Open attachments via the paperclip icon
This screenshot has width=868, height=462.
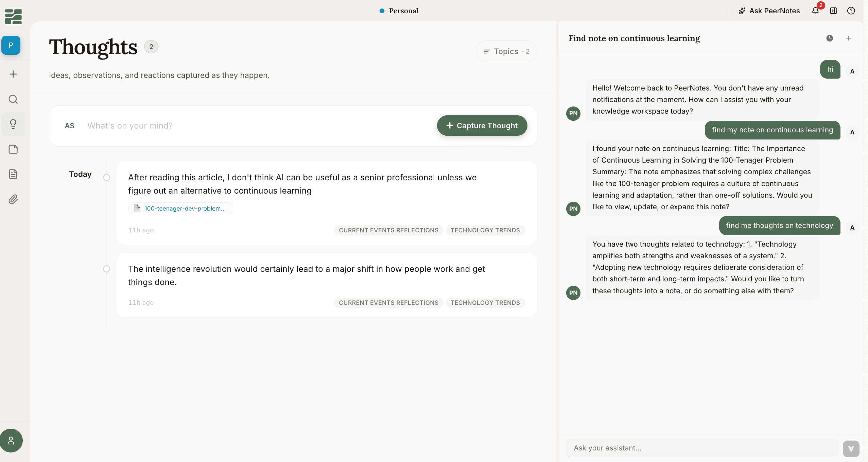click(x=13, y=199)
